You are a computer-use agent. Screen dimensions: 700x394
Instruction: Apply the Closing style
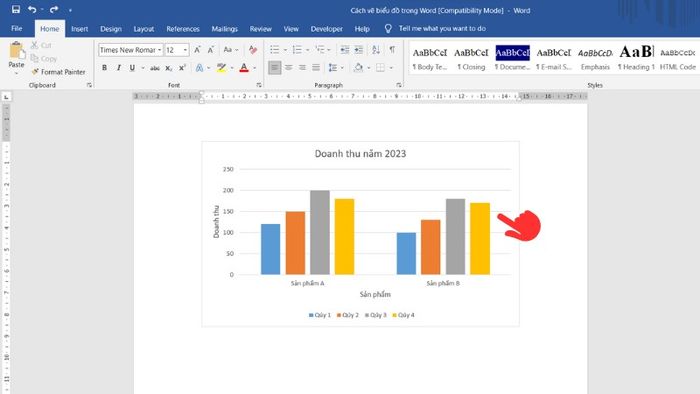[471, 59]
